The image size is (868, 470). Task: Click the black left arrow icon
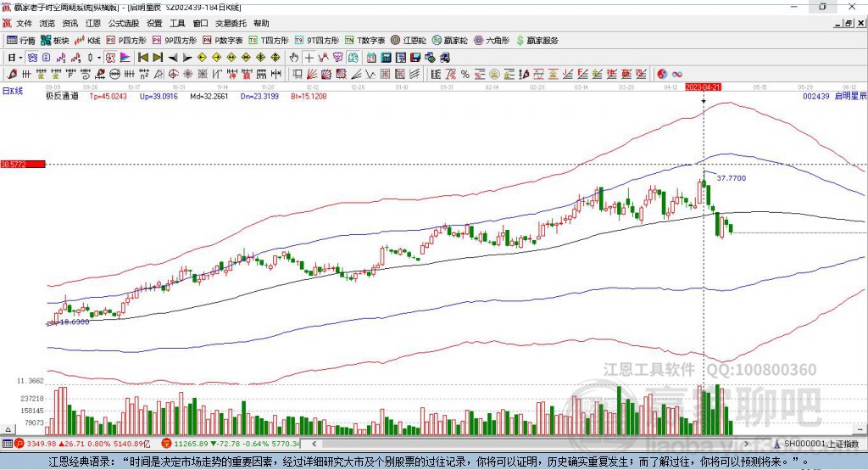(x=173, y=58)
